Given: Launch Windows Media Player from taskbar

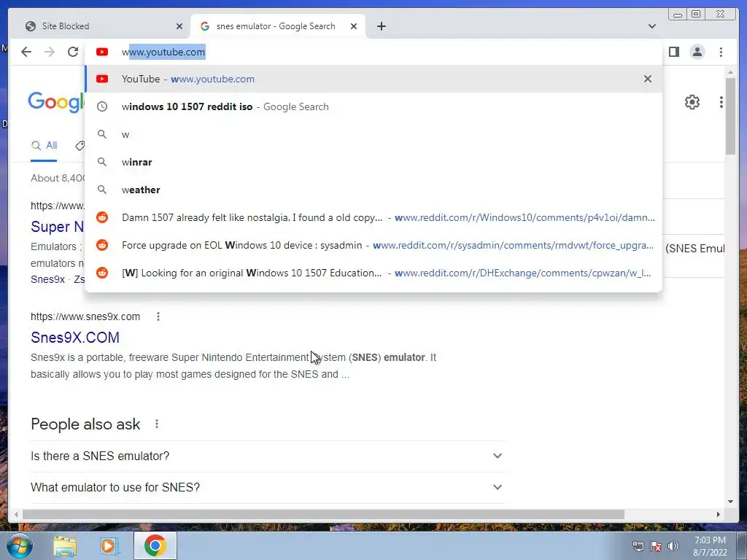Looking at the screenshot, I should pyautogui.click(x=109, y=545).
